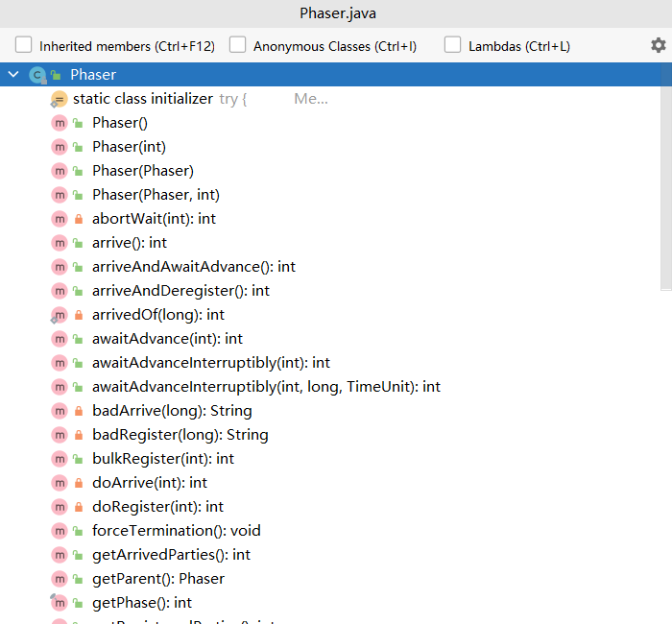Select the Phaser class row
Viewport: 672px width, 624px height.
tap(336, 75)
